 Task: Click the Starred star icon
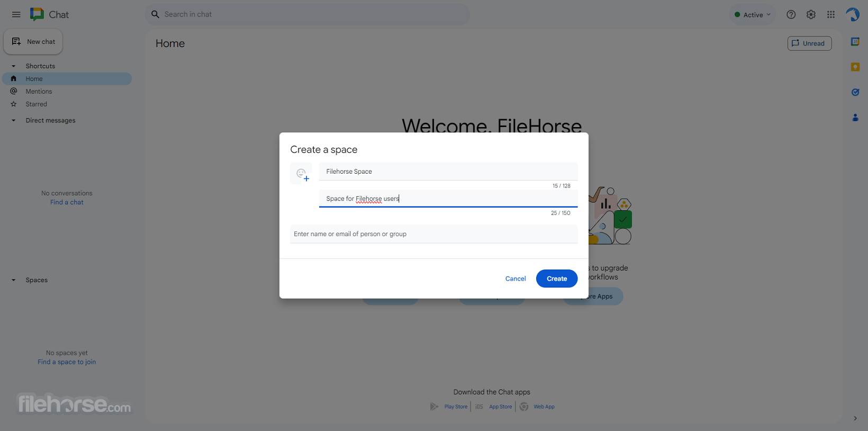[14, 104]
